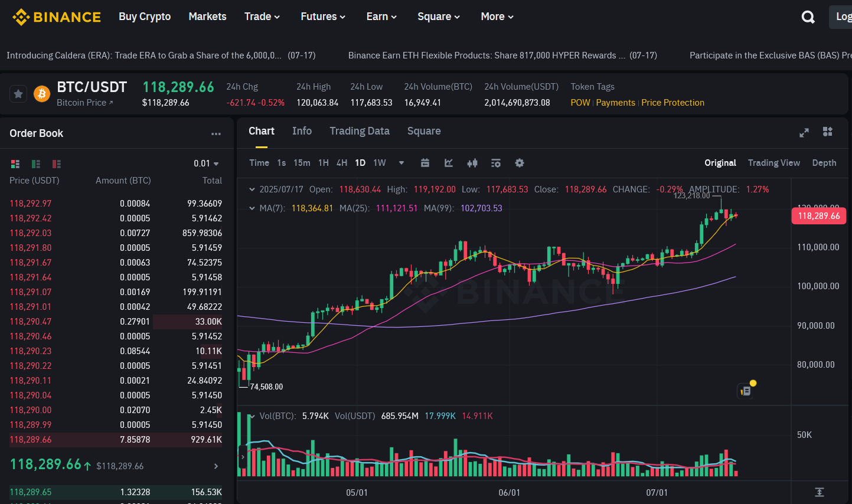This screenshot has width=852, height=504.
Task: Open the Bitcoin Price link
Action: point(84,103)
